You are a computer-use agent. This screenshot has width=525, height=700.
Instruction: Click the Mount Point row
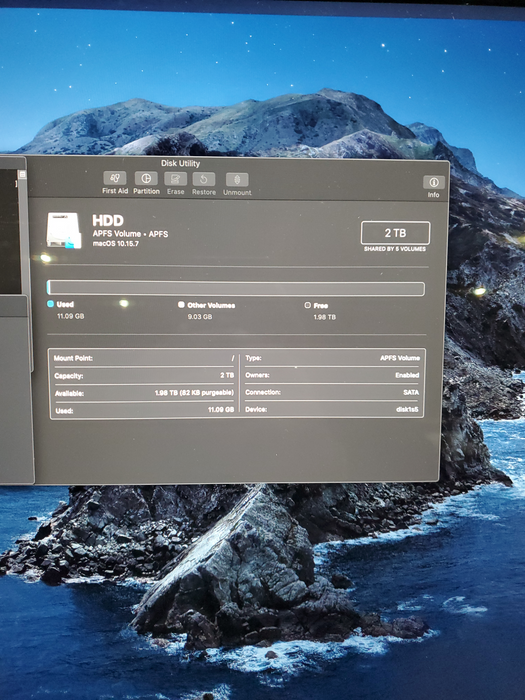pyautogui.click(x=144, y=358)
